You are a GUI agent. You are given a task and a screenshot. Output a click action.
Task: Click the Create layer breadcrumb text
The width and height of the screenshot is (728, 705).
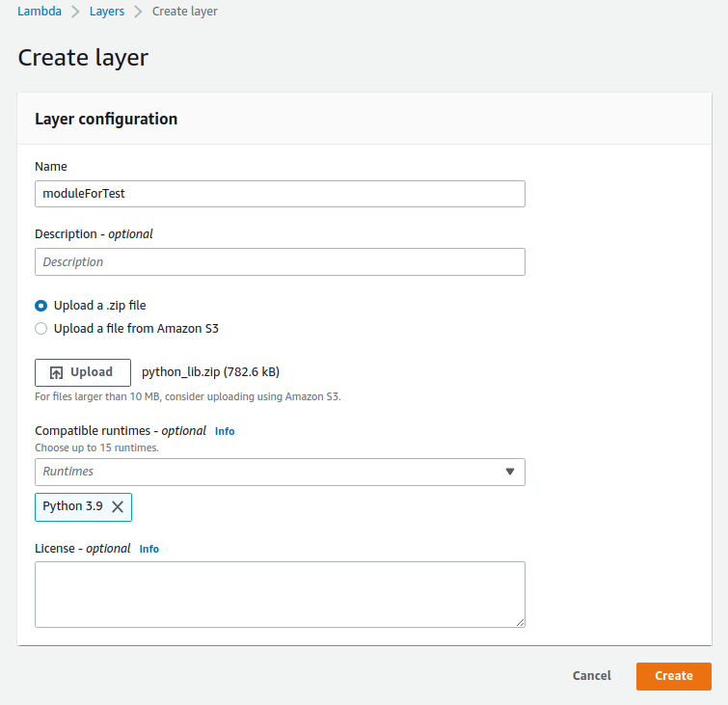tap(185, 12)
